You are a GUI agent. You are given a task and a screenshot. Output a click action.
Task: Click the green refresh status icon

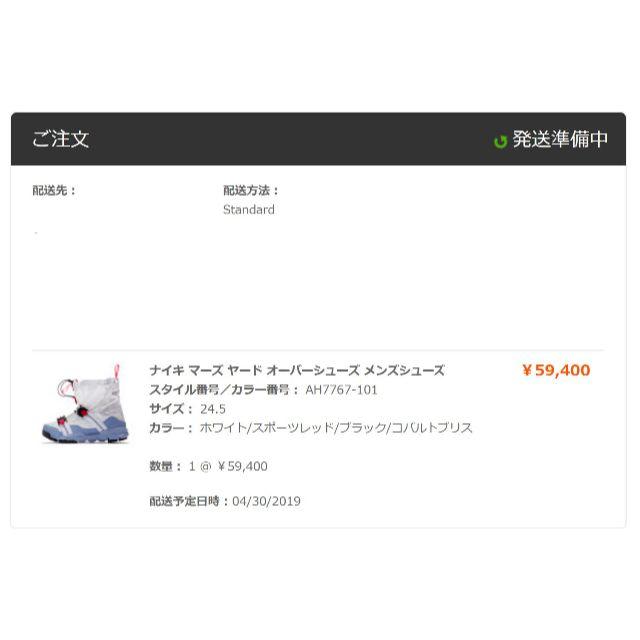(x=500, y=141)
